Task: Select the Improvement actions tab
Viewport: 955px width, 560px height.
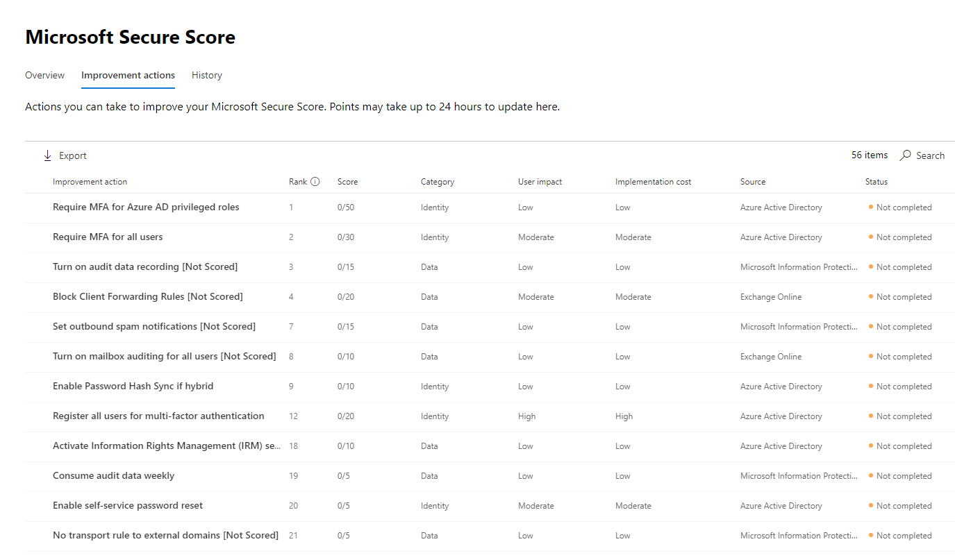Action: point(128,75)
